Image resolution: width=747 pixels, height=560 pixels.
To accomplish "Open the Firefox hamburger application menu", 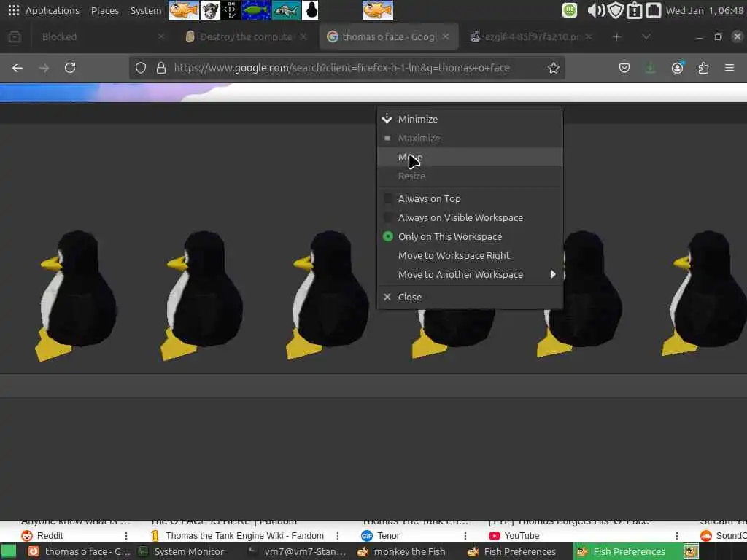I will click(x=729, y=68).
